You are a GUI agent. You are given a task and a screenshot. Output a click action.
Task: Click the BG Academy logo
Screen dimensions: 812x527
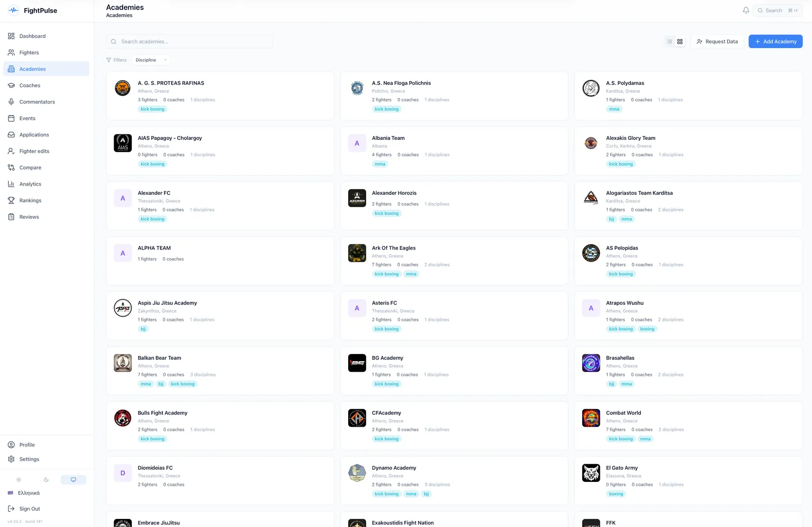[x=357, y=363]
